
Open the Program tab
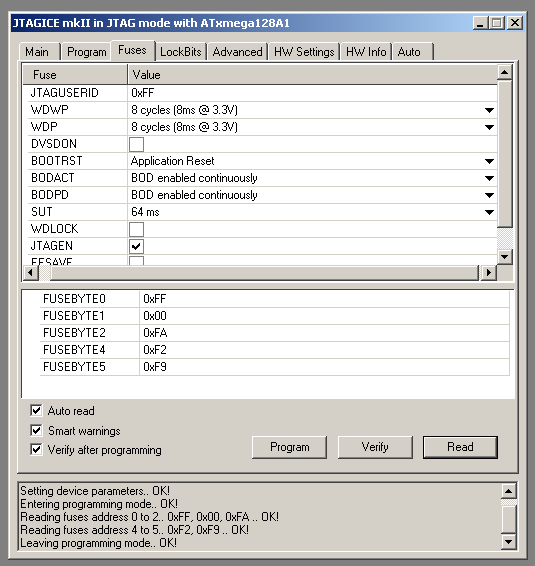[x=86, y=52]
